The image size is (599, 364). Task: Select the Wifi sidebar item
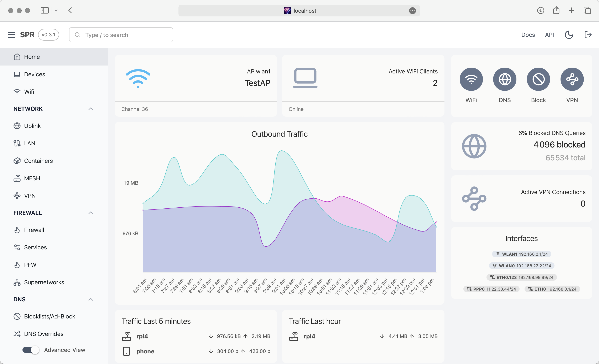tap(30, 92)
